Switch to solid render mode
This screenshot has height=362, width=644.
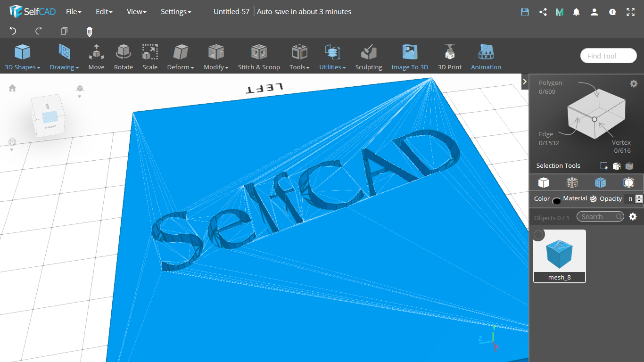[544, 182]
